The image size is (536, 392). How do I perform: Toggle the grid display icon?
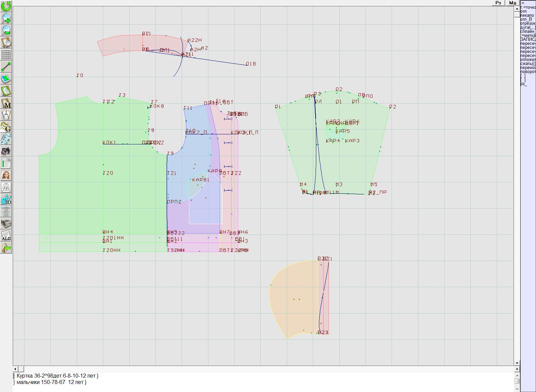(x=6, y=54)
